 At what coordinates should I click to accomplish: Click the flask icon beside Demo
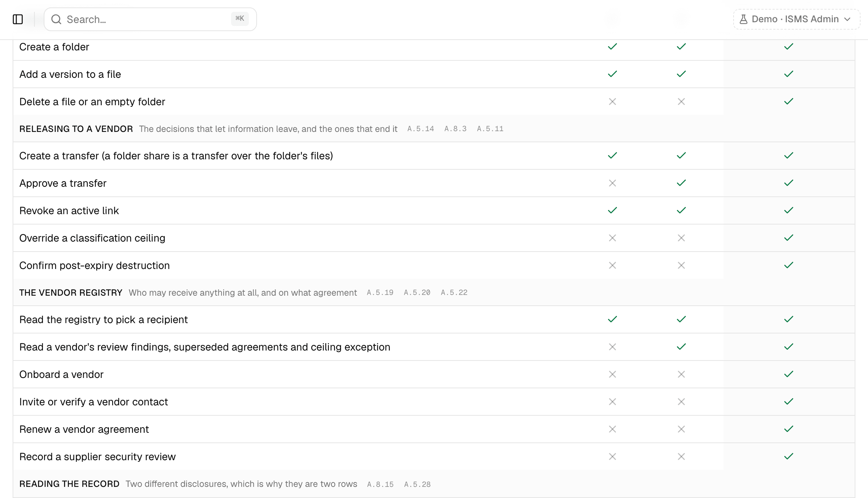click(x=743, y=19)
